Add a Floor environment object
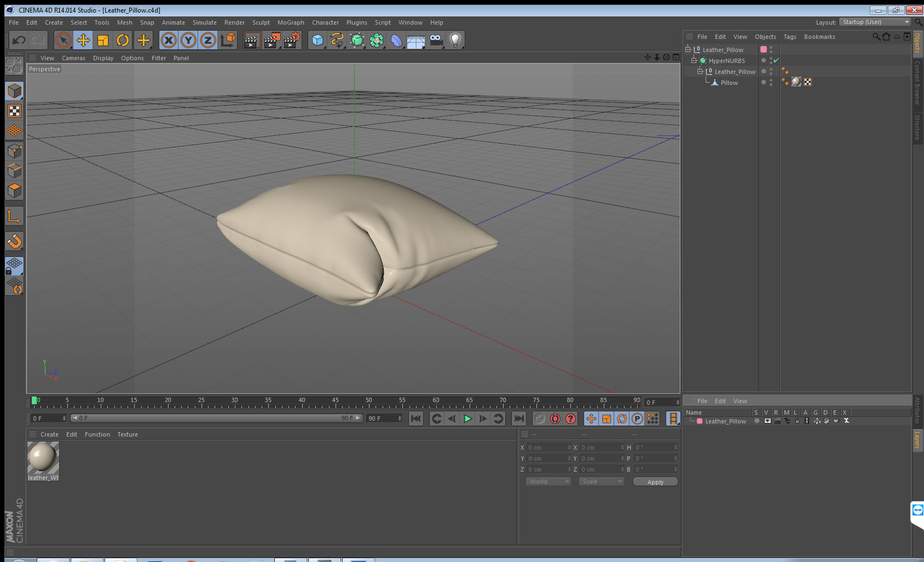 pyautogui.click(x=416, y=40)
